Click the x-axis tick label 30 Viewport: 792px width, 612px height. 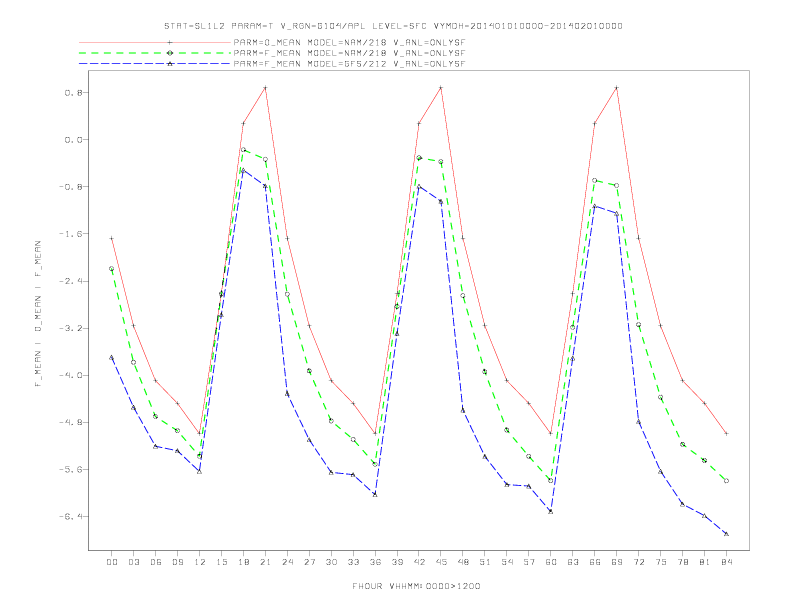coord(331,562)
